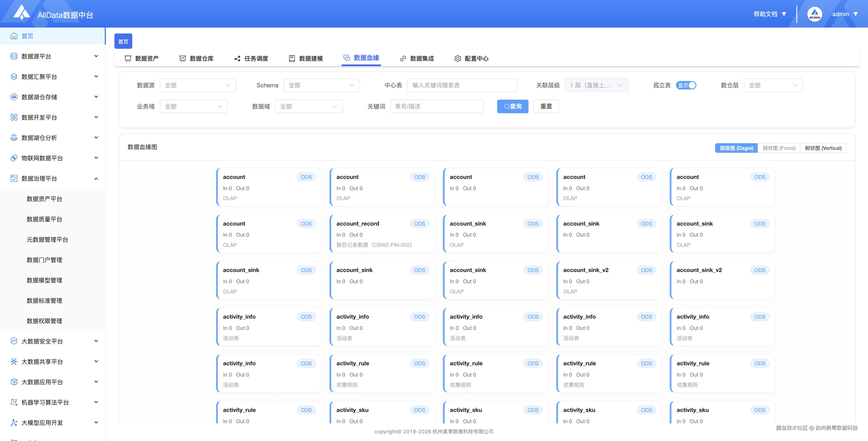The image size is (868, 441).
Task: Click the 数据集成 tab's link icon
Action: tap(403, 59)
